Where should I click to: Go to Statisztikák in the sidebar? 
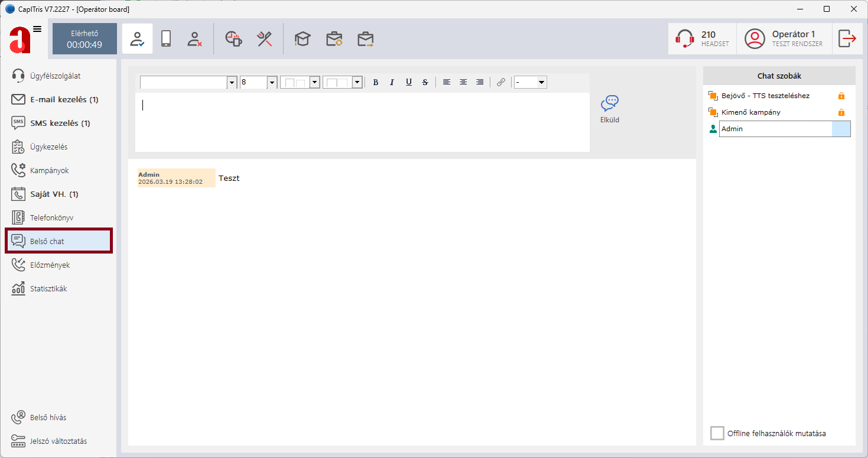48,288
